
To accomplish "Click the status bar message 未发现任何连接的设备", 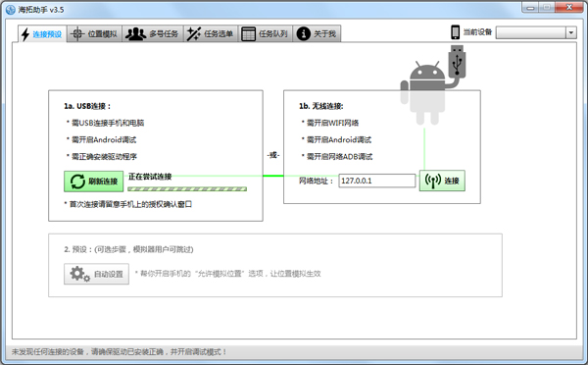I will pos(120,352).
